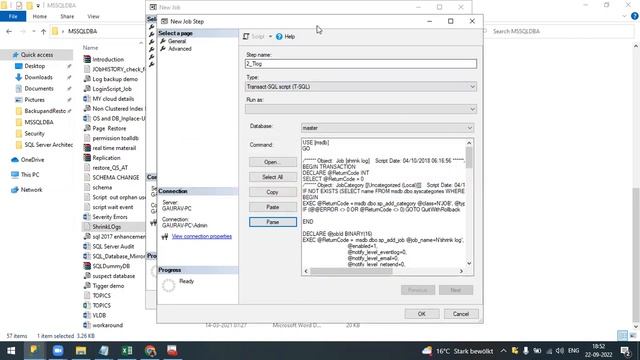Move the Command vertical scrollbar down arrow
This screenshot has height=360, width=640.
pos(469,263)
